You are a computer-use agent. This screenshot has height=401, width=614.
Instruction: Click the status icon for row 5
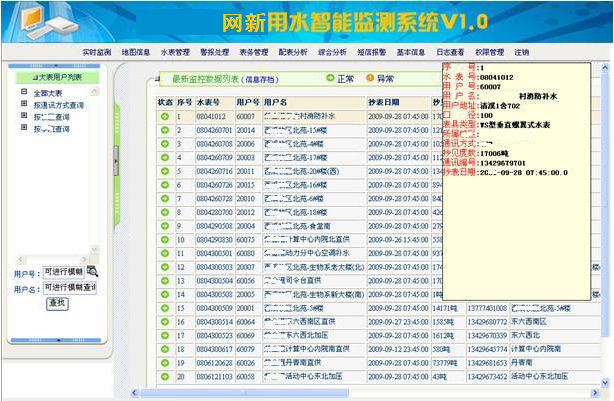pyautogui.click(x=165, y=171)
